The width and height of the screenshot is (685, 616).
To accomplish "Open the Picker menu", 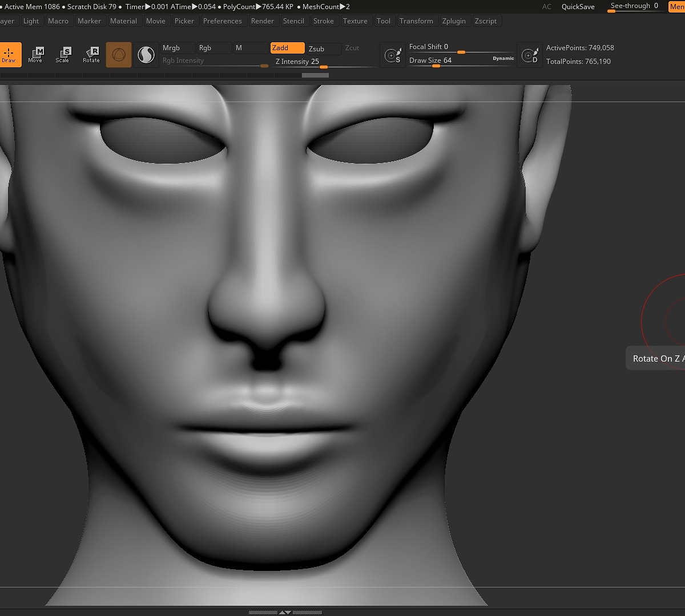I will click(184, 21).
